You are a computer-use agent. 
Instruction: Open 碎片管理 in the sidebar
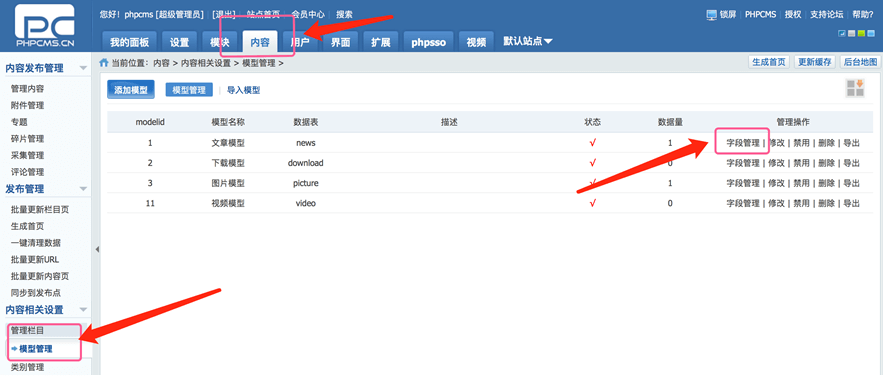coord(28,139)
